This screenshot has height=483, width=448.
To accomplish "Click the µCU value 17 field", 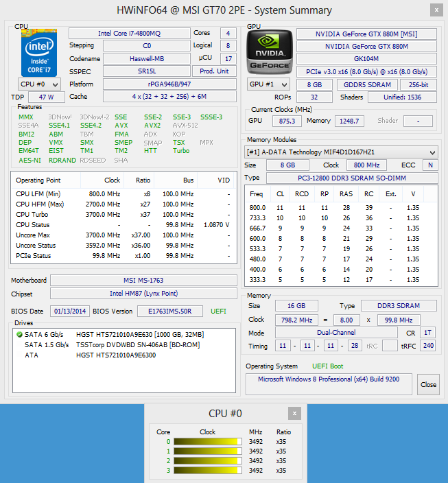I will click(x=228, y=58).
